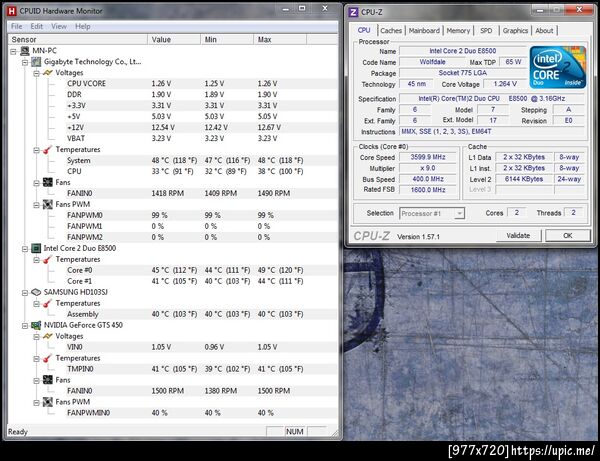This screenshot has width=600, height=461.
Task: Open the Edit menu in Hardware Monitor
Action: pos(37,26)
